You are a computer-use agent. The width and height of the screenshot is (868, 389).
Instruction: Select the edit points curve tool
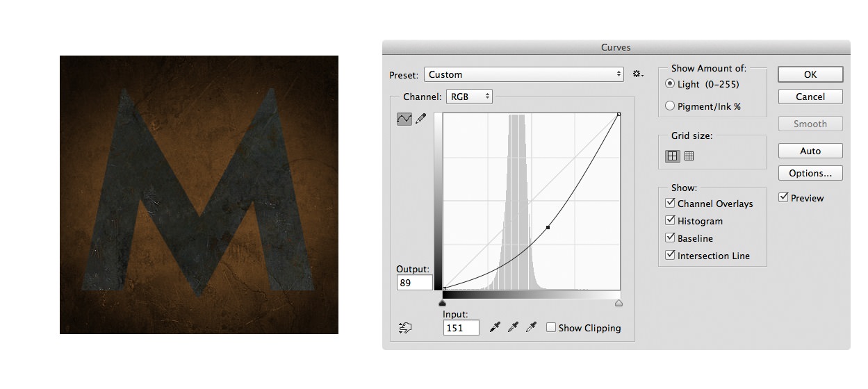tap(404, 119)
